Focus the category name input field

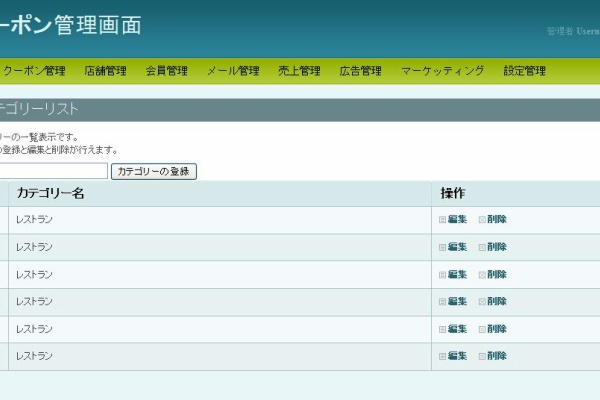pyautogui.click(x=53, y=171)
